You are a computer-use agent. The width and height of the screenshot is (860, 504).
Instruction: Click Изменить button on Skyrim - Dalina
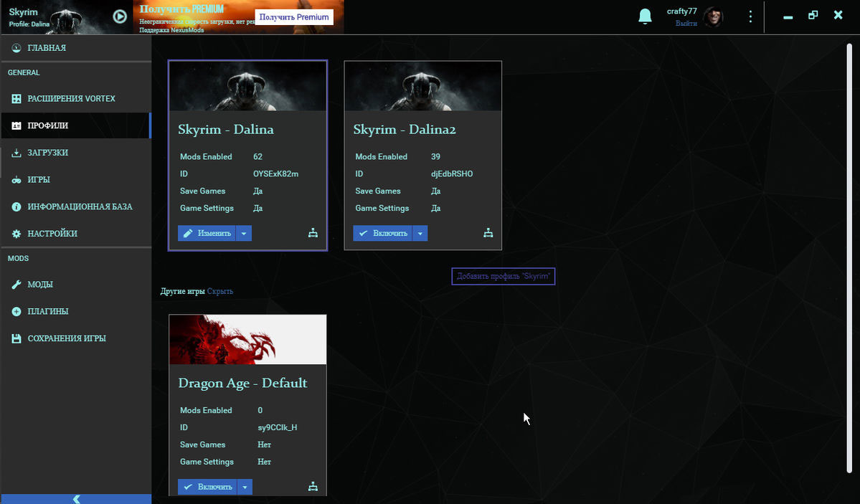(x=207, y=233)
